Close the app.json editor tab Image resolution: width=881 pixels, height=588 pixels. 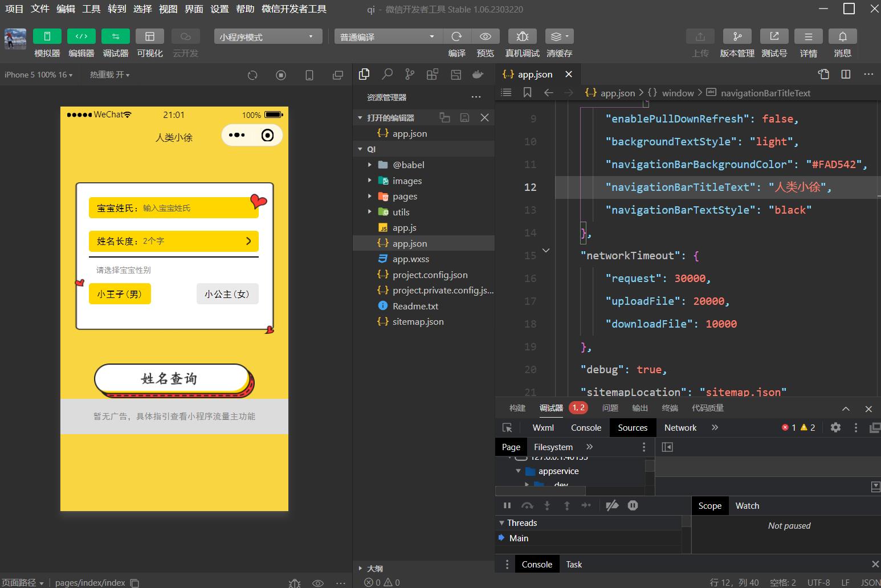569,74
